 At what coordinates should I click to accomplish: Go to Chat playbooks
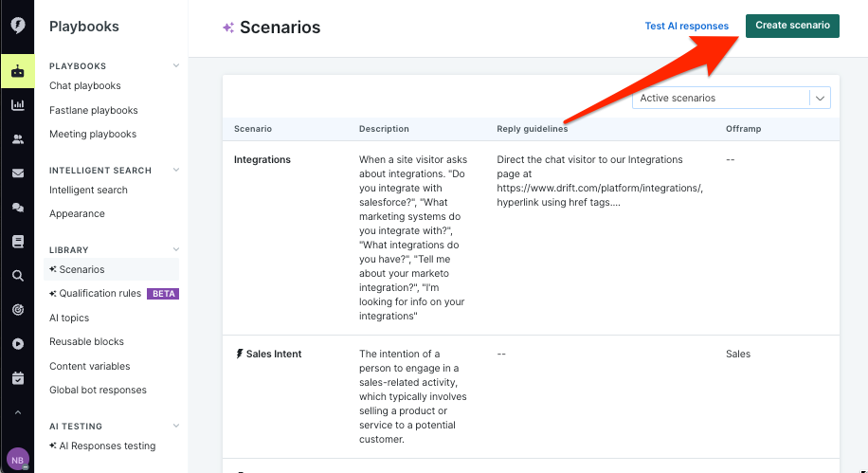point(85,86)
